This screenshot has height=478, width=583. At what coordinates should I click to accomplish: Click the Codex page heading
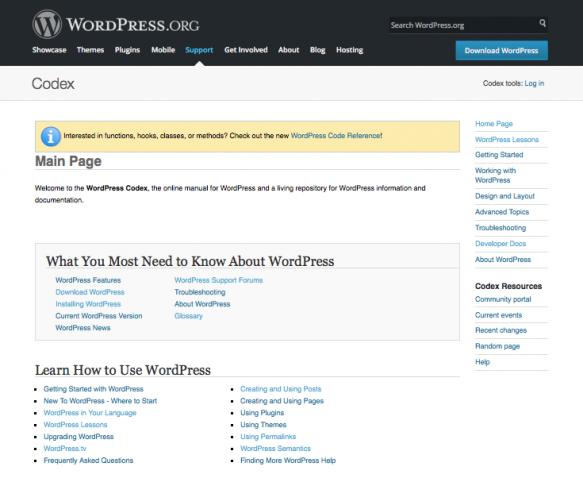53,84
